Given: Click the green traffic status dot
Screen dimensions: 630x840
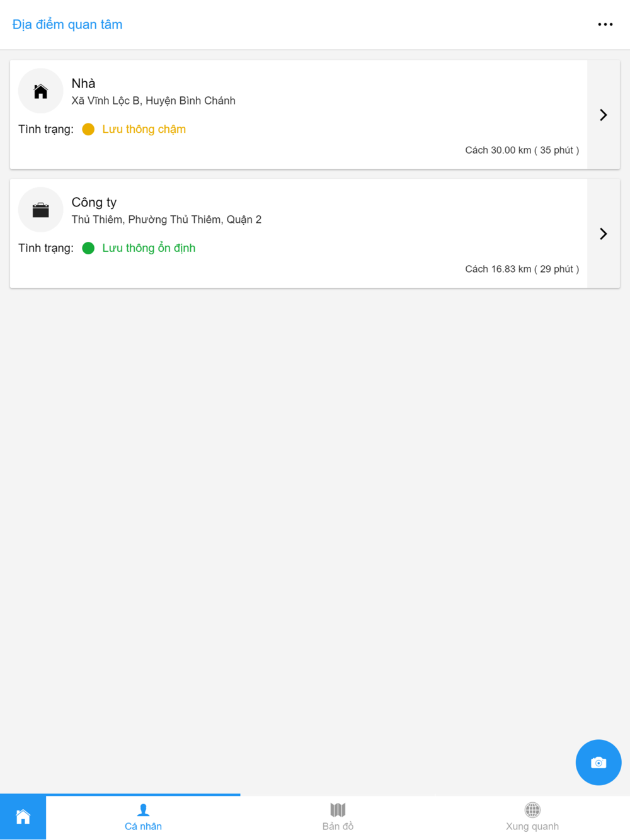Looking at the screenshot, I should coord(88,248).
